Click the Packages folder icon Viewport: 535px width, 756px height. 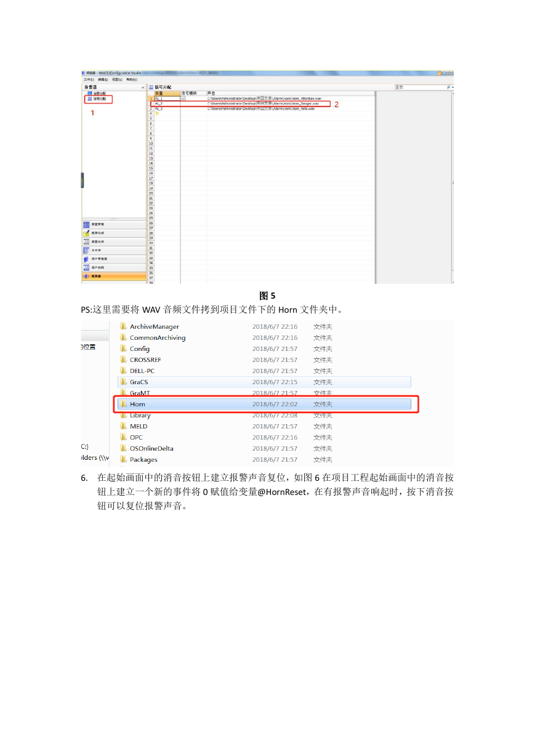[x=123, y=459]
